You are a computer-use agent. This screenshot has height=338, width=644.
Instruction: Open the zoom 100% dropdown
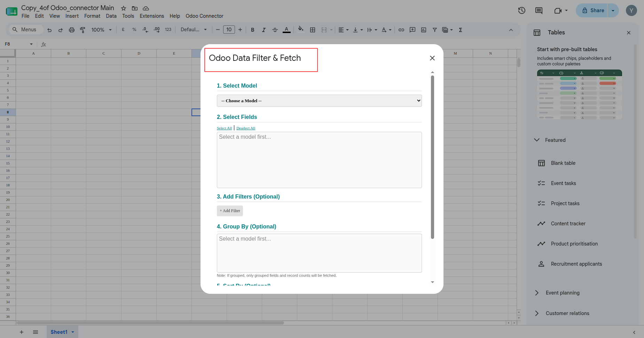[101, 30]
